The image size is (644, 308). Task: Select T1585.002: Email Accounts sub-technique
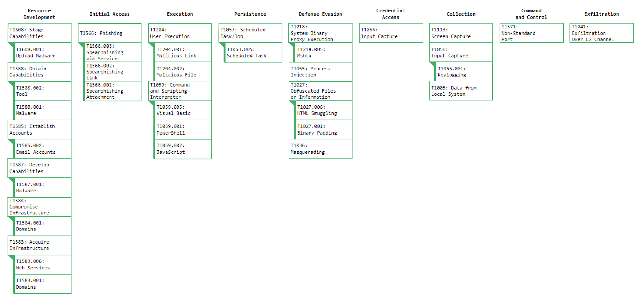[x=42, y=149]
